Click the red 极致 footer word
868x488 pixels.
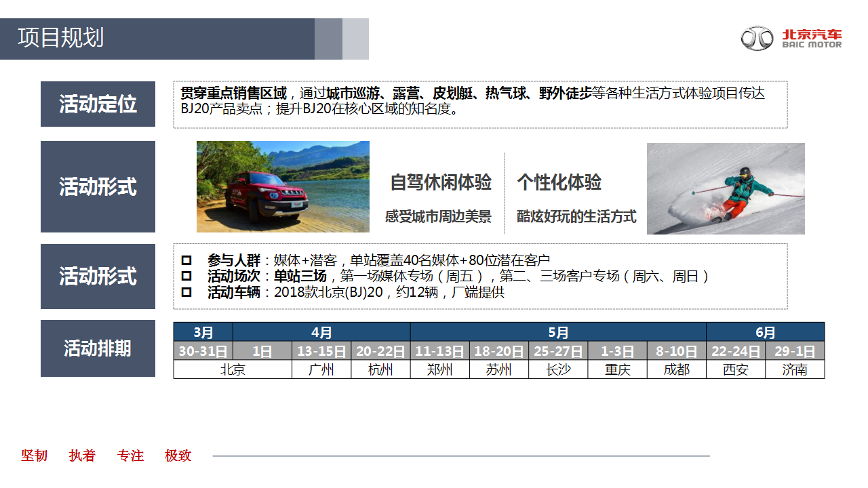click(178, 455)
